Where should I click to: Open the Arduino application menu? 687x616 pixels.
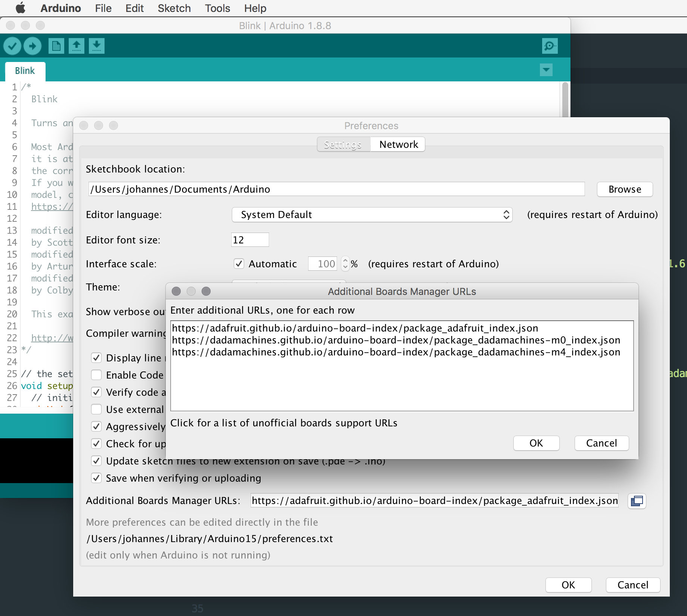(60, 8)
